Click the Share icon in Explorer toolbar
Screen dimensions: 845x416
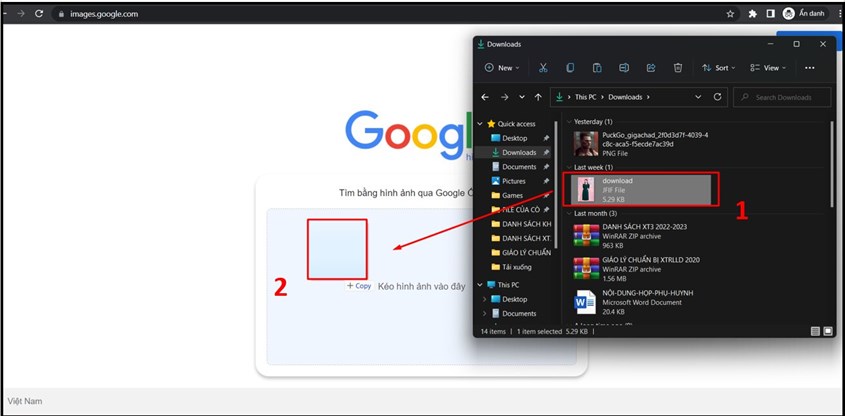[x=651, y=68]
